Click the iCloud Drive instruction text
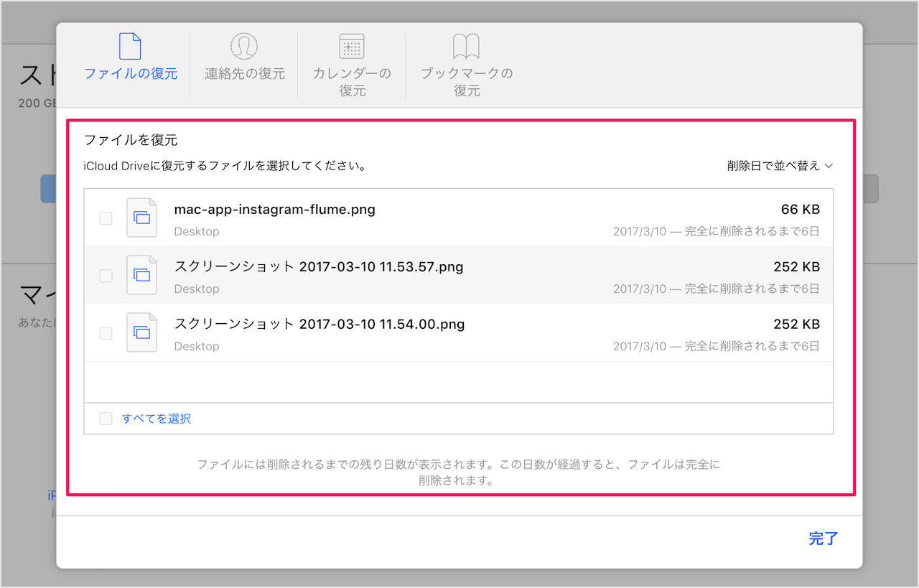The width and height of the screenshot is (919, 588). (x=226, y=166)
